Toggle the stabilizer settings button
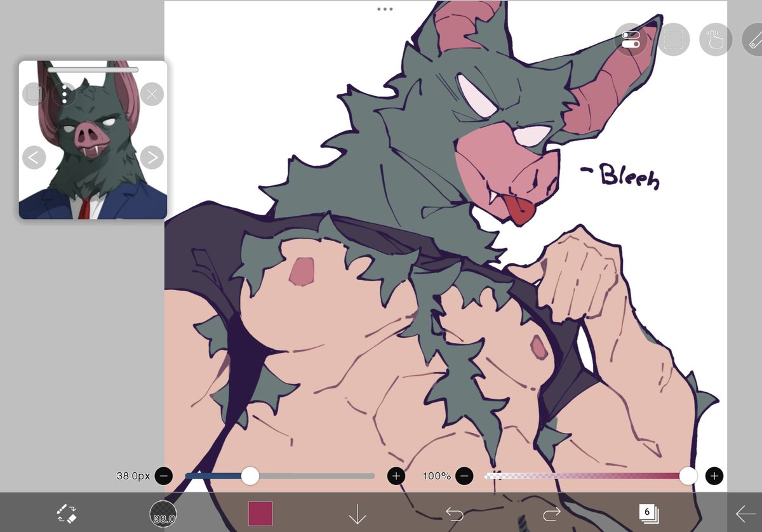This screenshot has width=762, height=532. pos(631,40)
